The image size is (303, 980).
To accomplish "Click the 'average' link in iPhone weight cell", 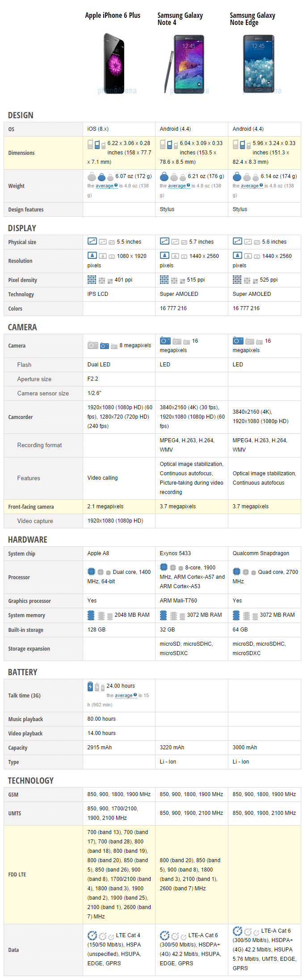I will [105, 186].
